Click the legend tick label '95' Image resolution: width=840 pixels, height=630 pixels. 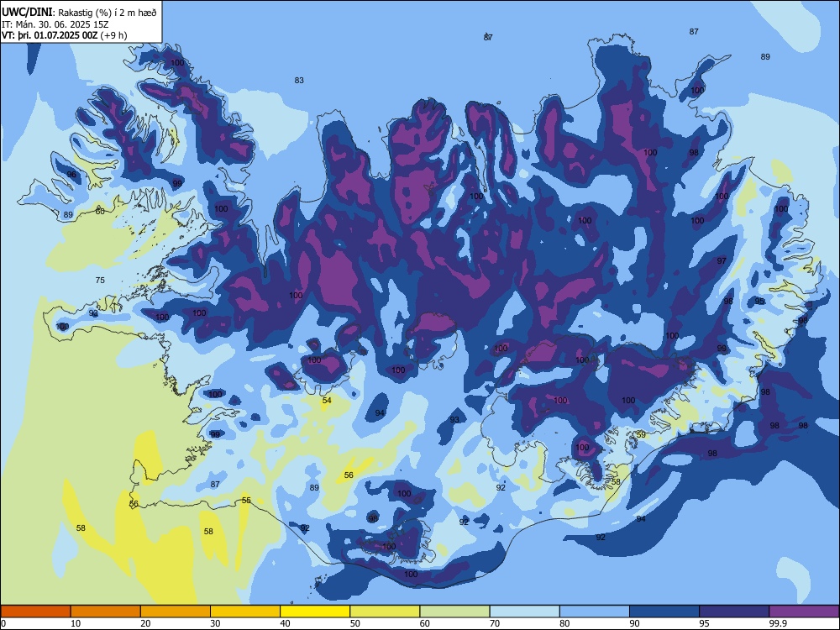coord(704,623)
